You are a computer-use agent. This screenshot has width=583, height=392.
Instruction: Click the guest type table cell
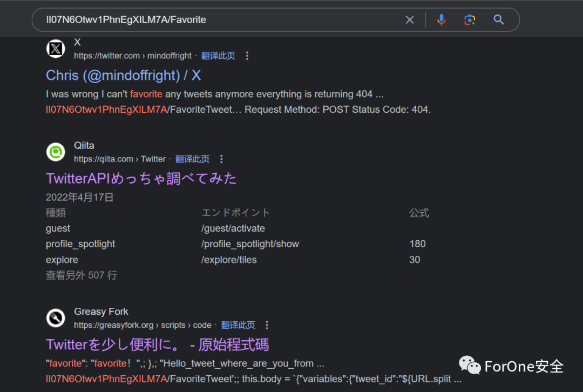[58, 228]
